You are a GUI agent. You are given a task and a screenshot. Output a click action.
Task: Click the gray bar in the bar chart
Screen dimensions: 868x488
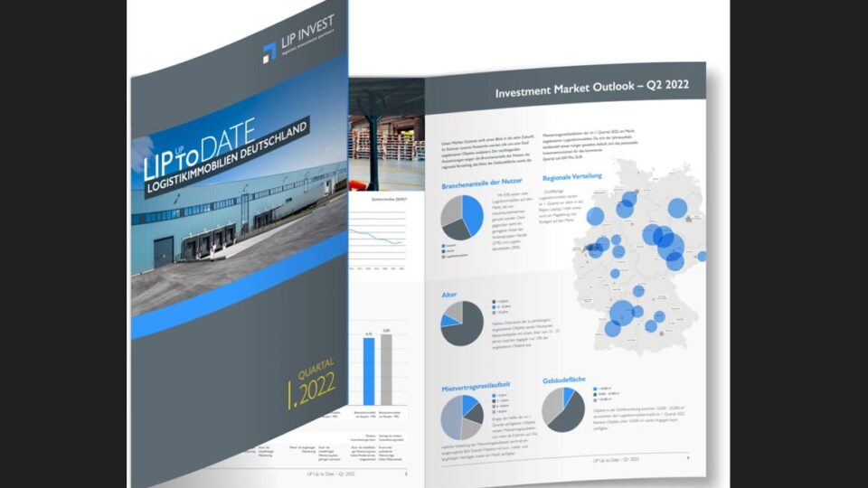tap(386, 371)
